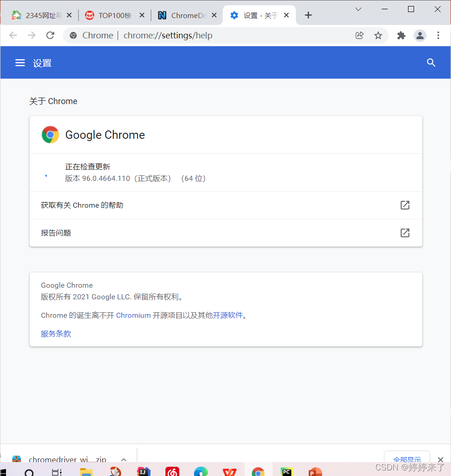451x476 pixels.
Task: Open the 开源软件 link
Action: click(x=228, y=315)
